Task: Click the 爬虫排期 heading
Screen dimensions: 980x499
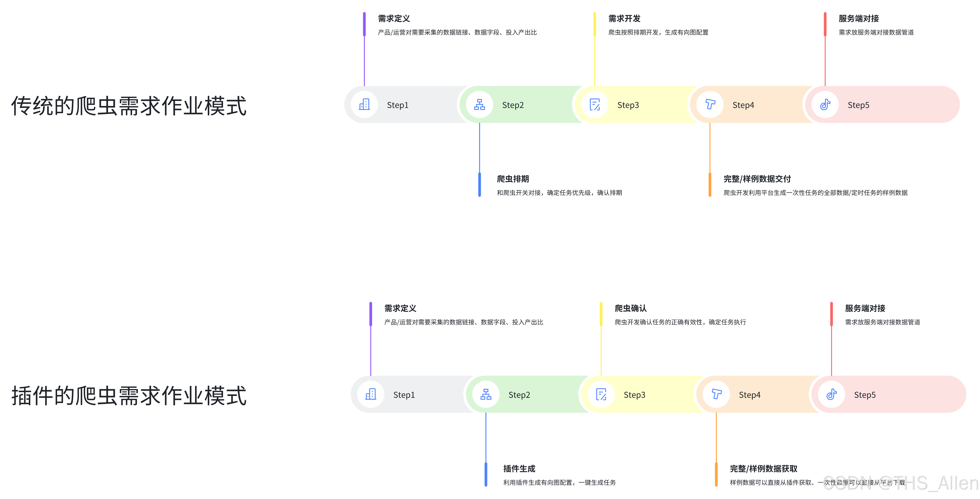Action: pyautogui.click(x=513, y=179)
